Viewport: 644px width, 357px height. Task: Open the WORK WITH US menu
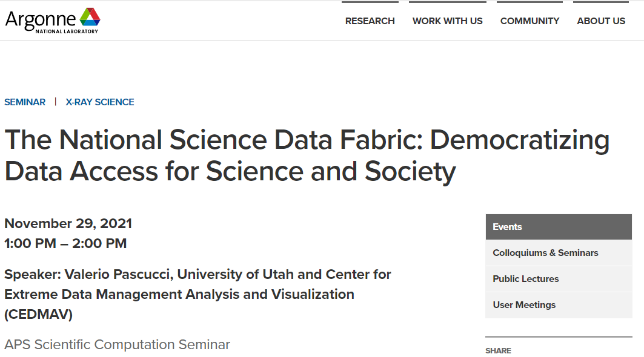click(x=447, y=21)
